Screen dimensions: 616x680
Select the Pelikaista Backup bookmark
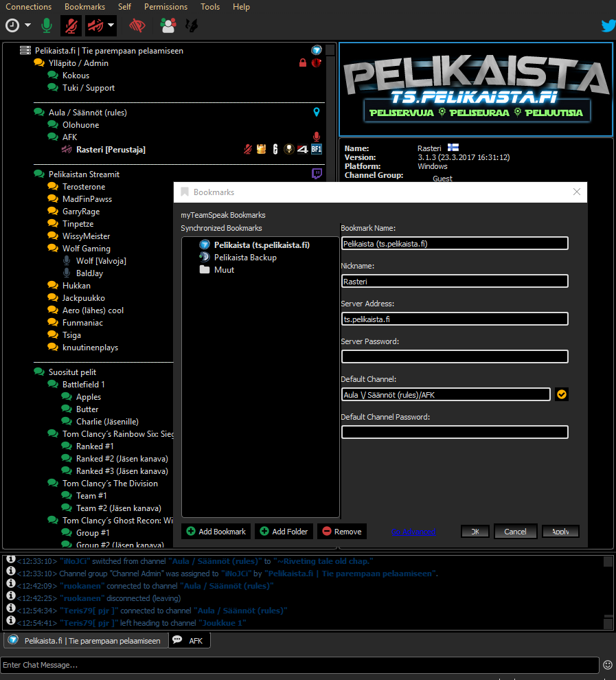tap(245, 258)
